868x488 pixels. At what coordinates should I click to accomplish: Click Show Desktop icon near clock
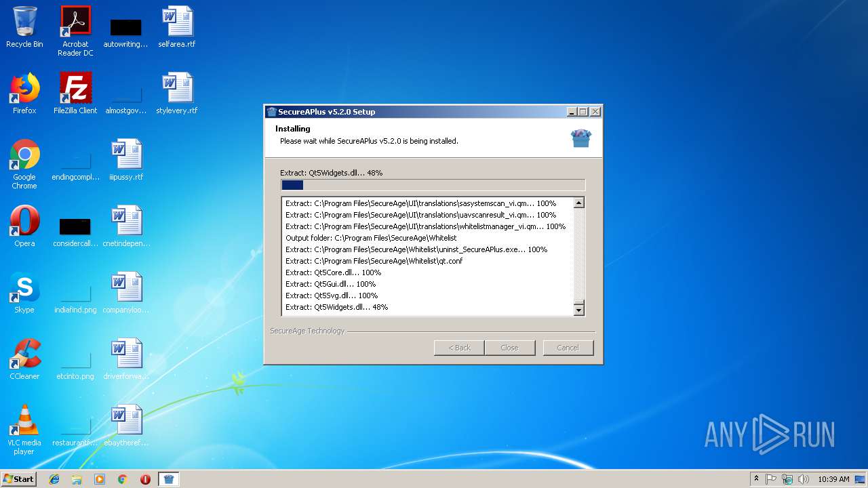coord(861,479)
